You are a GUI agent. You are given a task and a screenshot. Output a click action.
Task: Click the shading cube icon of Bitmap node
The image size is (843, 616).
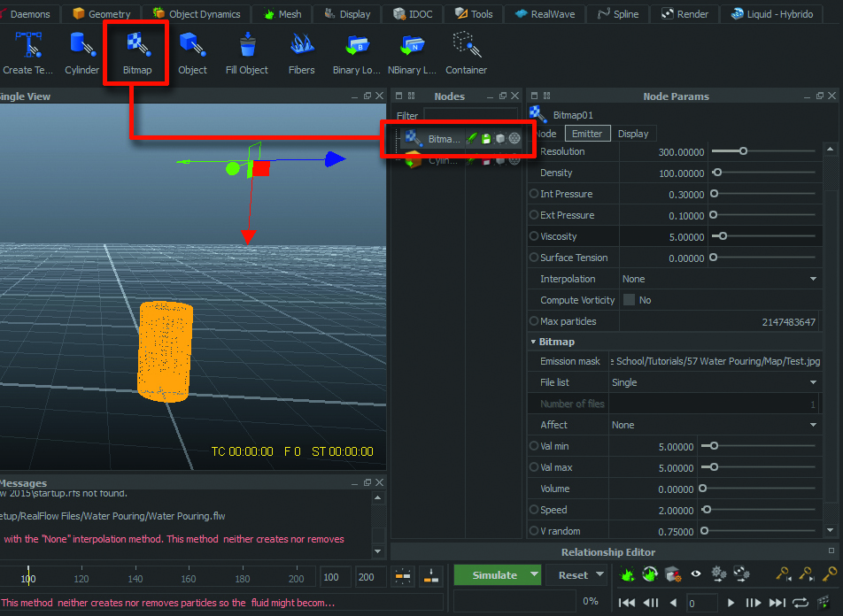500,139
